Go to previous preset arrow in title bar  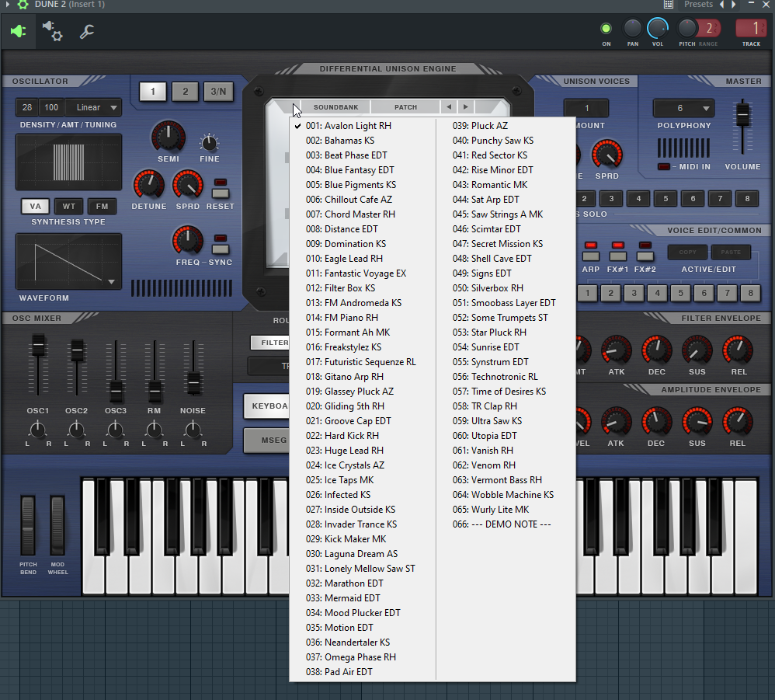tap(721, 5)
